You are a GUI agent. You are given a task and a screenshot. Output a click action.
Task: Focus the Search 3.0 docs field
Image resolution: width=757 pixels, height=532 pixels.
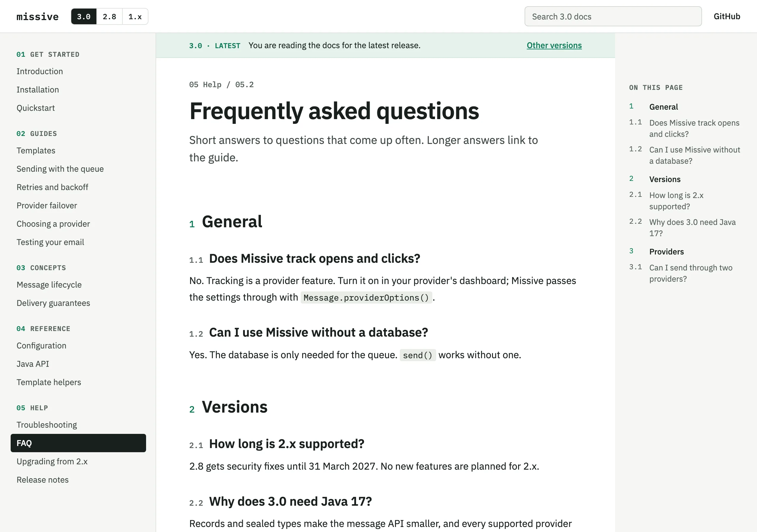pyautogui.click(x=613, y=17)
